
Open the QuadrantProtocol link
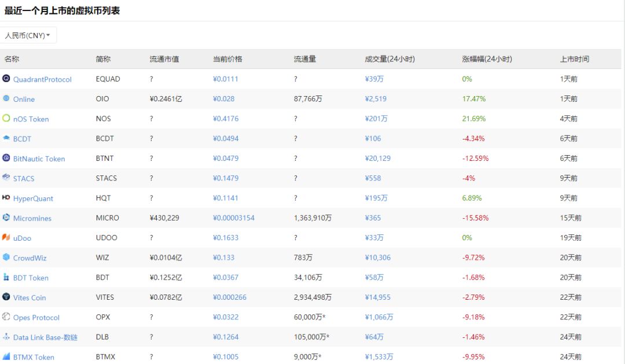(42, 79)
